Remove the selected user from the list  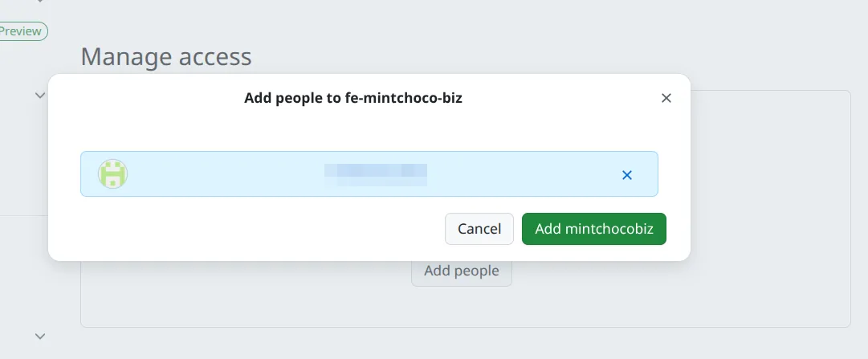pyautogui.click(x=627, y=174)
